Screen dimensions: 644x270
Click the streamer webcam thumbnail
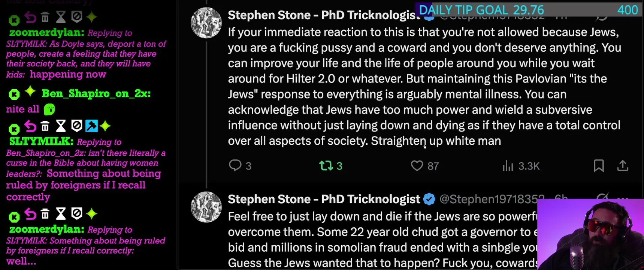[590, 234]
